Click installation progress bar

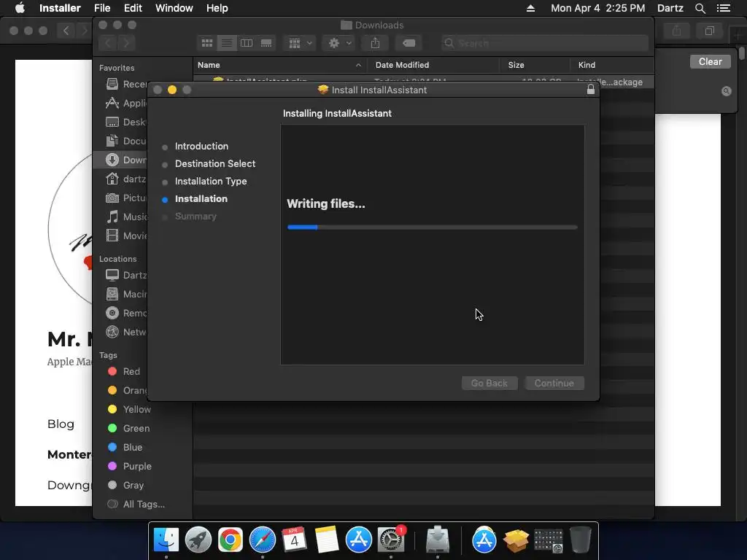coord(432,227)
